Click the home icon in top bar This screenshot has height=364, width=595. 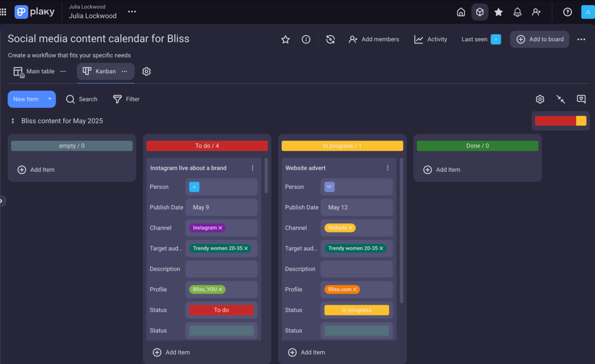click(x=461, y=12)
